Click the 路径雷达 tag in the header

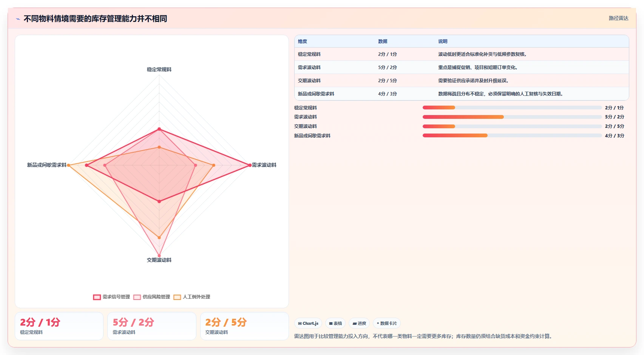point(618,18)
